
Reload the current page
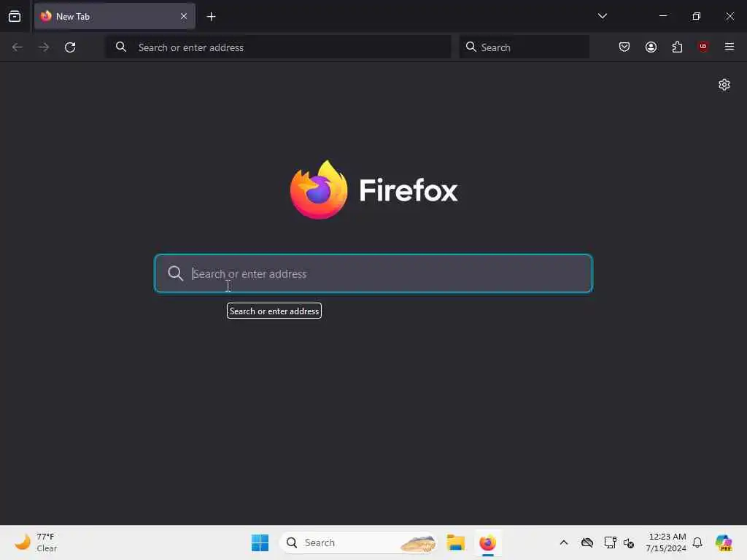(x=70, y=47)
